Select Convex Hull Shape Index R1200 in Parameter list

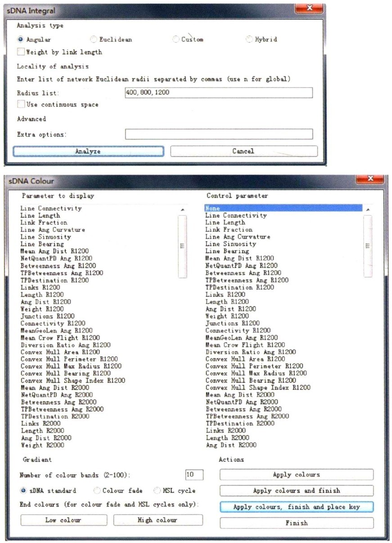pos(72,380)
